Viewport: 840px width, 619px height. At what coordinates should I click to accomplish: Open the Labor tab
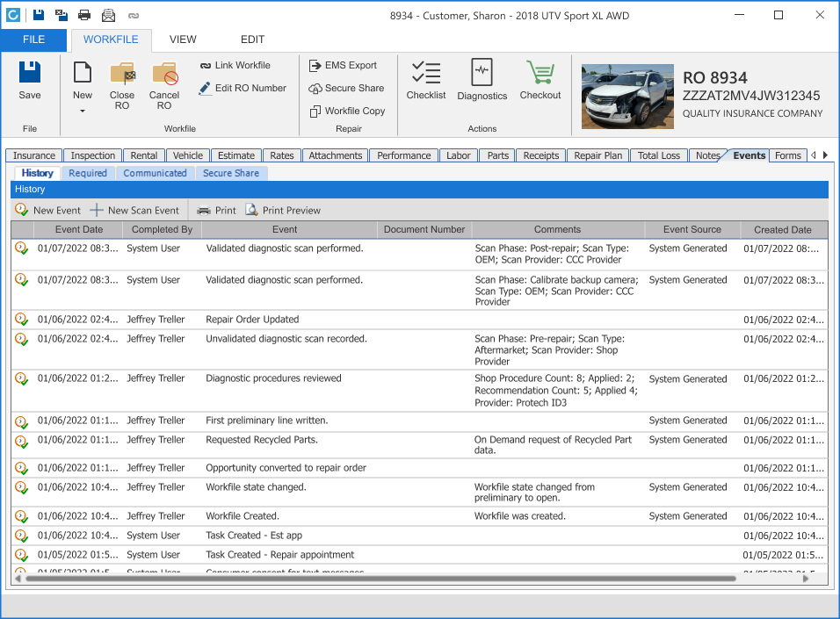coord(459,155)
